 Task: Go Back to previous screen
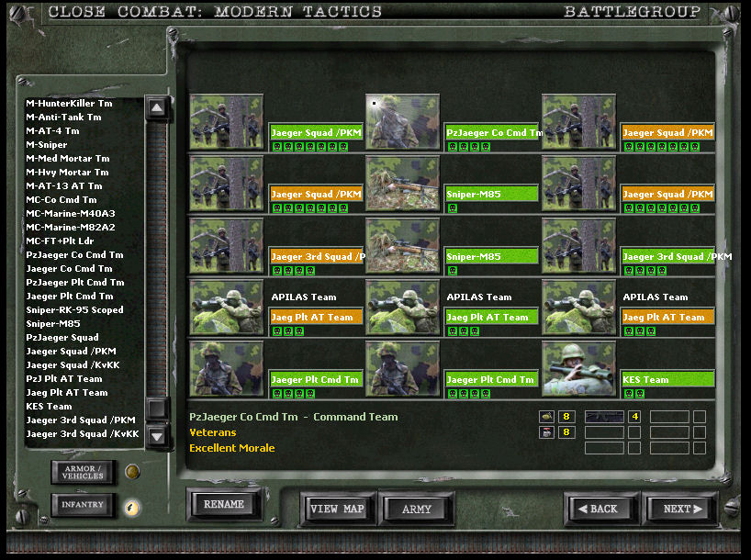pyautogui.click(x=602, y=509)
